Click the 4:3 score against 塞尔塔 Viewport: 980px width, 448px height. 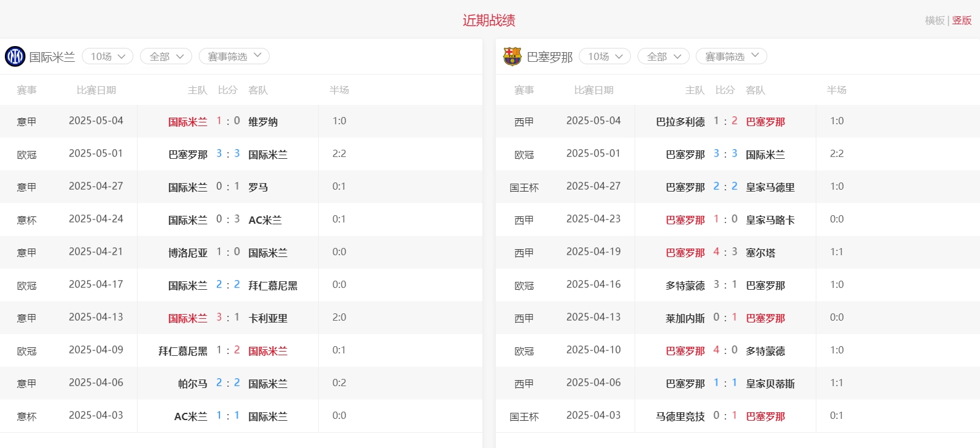click(725, 252)
